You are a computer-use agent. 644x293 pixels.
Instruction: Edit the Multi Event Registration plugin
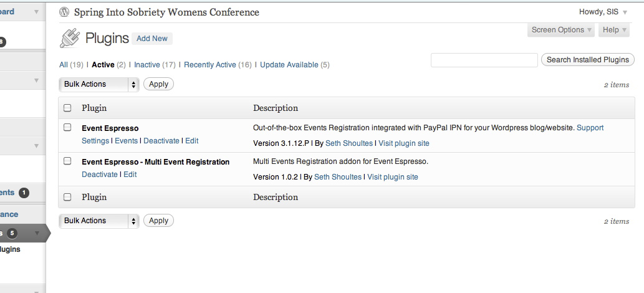pos(130,174)
